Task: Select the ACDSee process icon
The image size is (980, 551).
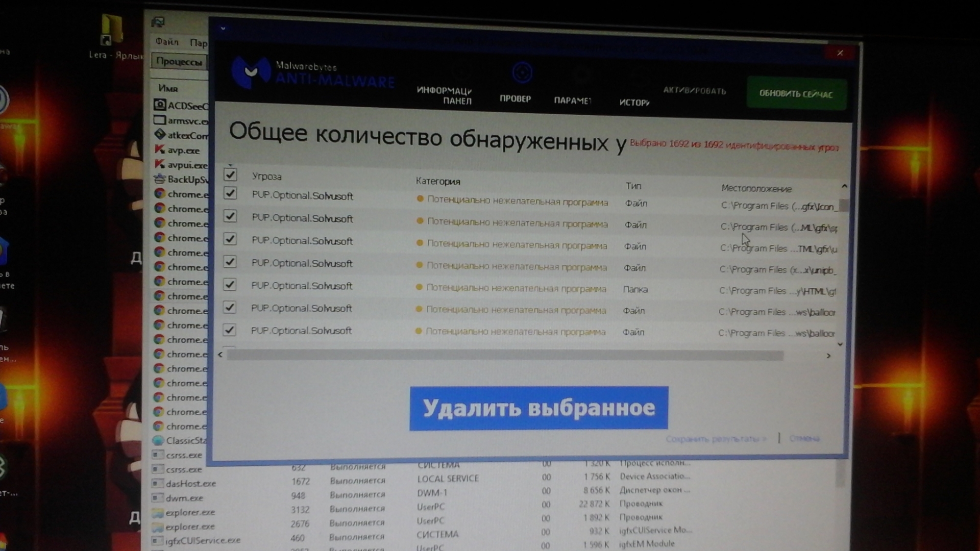Action: click(x=160, y=105)
